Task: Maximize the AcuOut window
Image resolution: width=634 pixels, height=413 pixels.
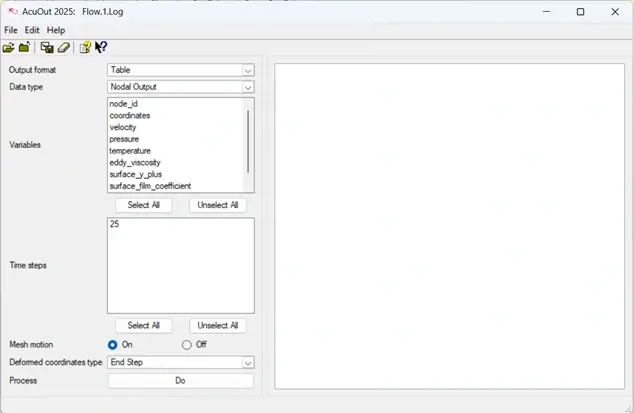Action: point(580,12)
